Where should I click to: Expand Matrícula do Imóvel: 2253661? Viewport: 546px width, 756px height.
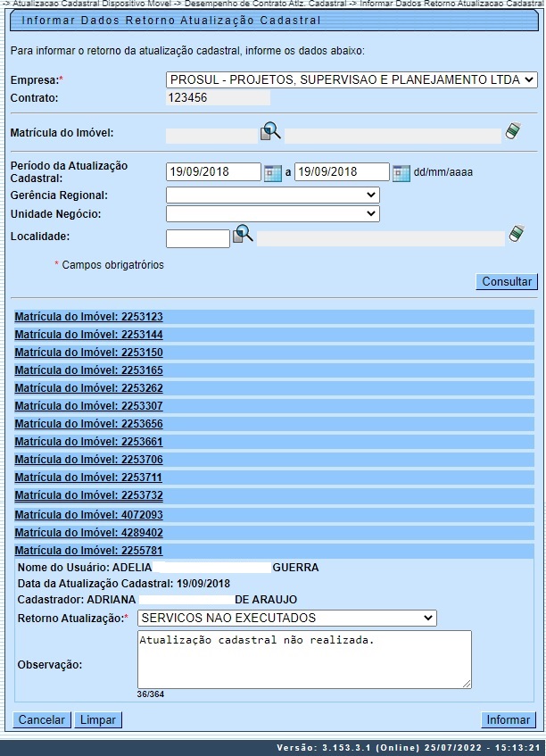88,442
